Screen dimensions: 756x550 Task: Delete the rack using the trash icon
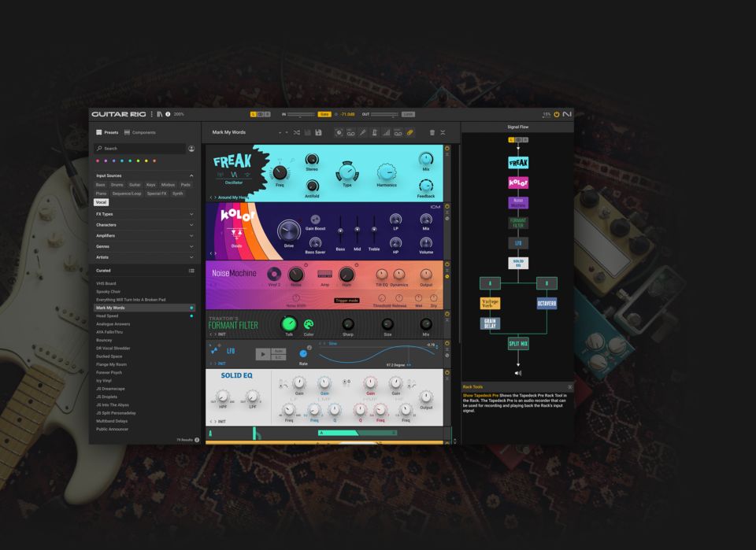pyautogui.click(x=432, y=133)
